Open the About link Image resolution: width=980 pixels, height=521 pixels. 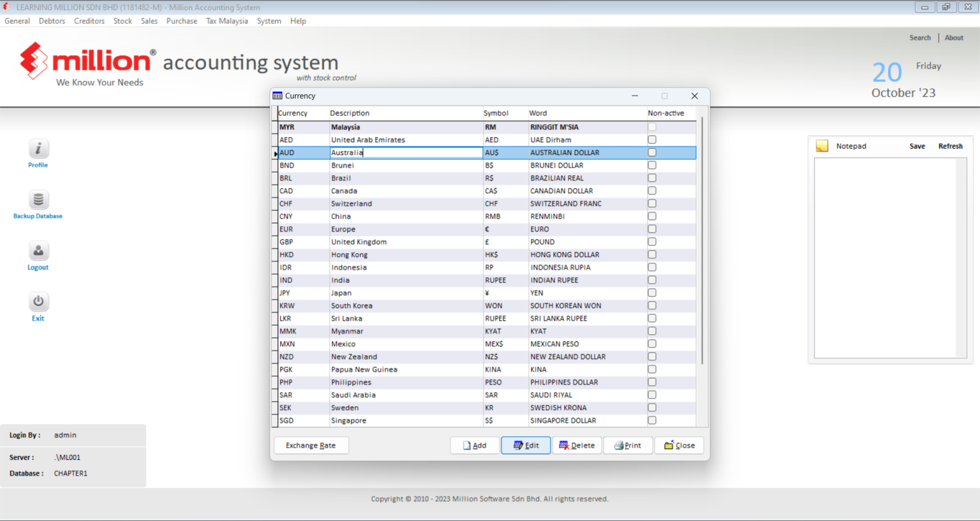[x=954, y=38]
